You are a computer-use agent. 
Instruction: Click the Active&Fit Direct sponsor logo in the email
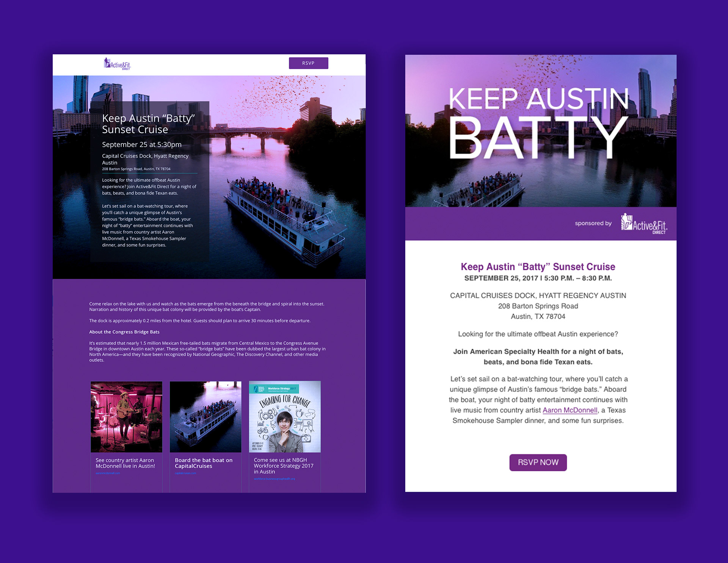(x=644, y=224)
